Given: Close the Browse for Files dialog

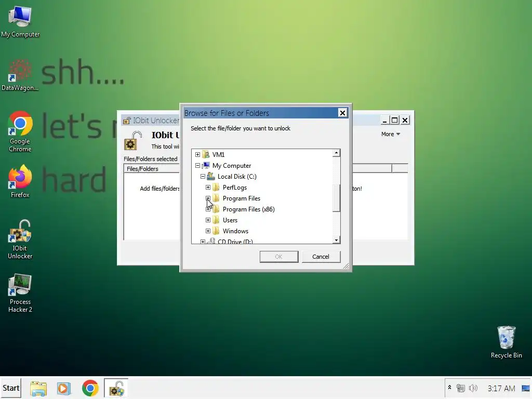Looking at the screenshot, I should pyautogui.click(x=343, y=113).
